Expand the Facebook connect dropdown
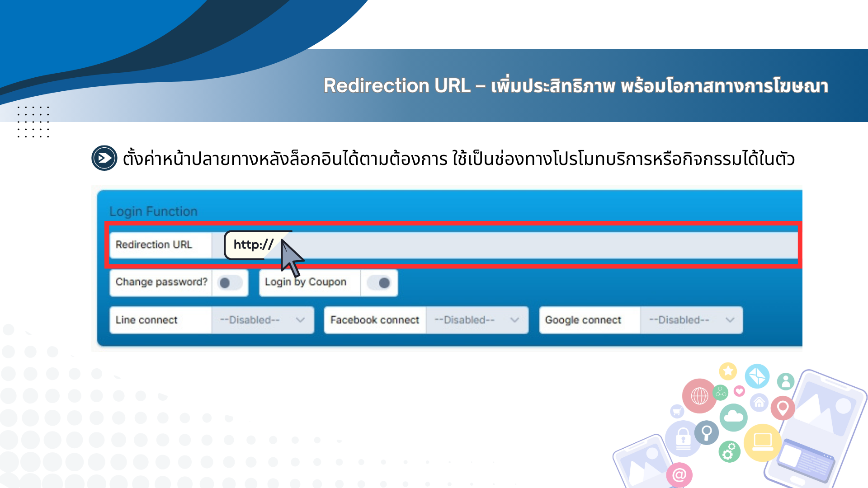 click(476, 320)
